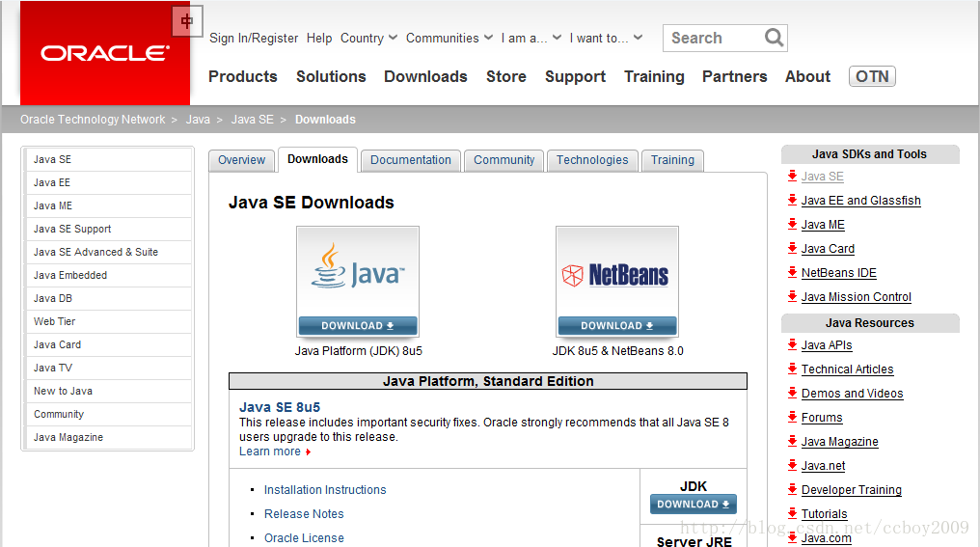
Task: Open the Store menu
Action: 506,76
